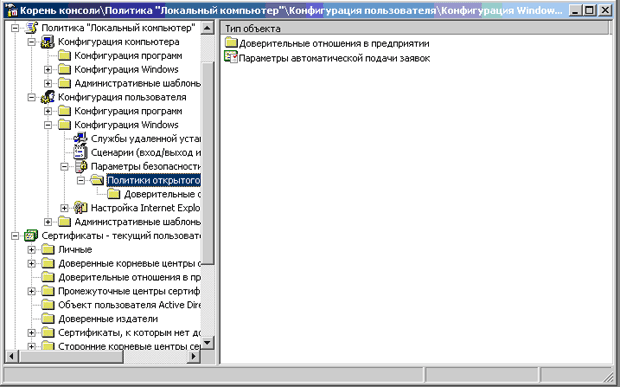Click folder icon of Конфигурация программ under Конфигурация компьютера
The width and height of the screenshot is (620, 387).
pos(64,56)
